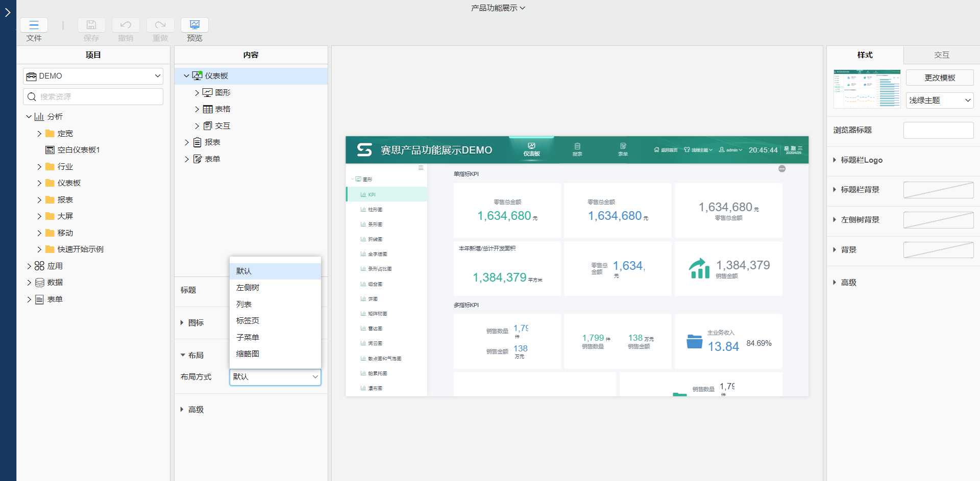Viewport: 980px width, 481px height.
Task: Open the 浅绿主题 theme dropdown
Action: (x=939, y=100)
